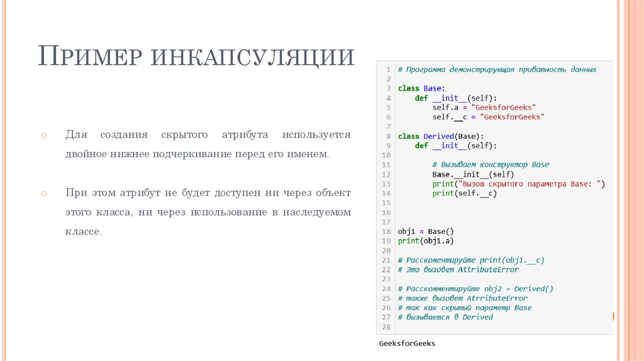Click the slide title "Пример инкапсуляции"
644x361 pixels.
(196, 56)
